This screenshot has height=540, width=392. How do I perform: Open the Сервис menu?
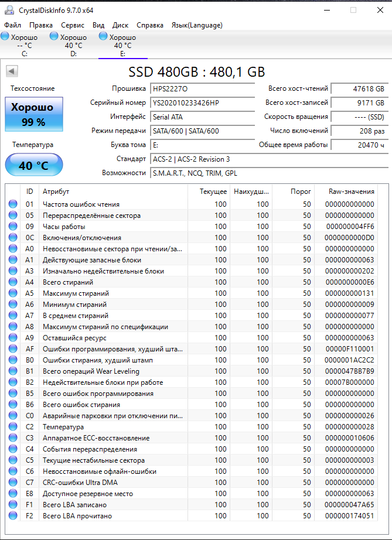coord(73,25)
